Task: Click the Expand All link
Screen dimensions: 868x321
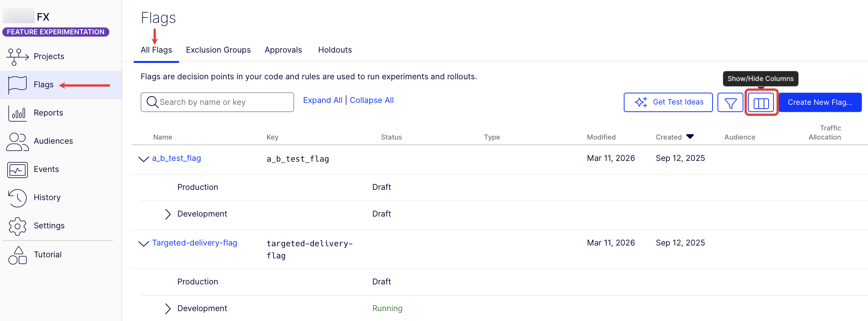Action: pyautogui.click(x=322, y=100)
